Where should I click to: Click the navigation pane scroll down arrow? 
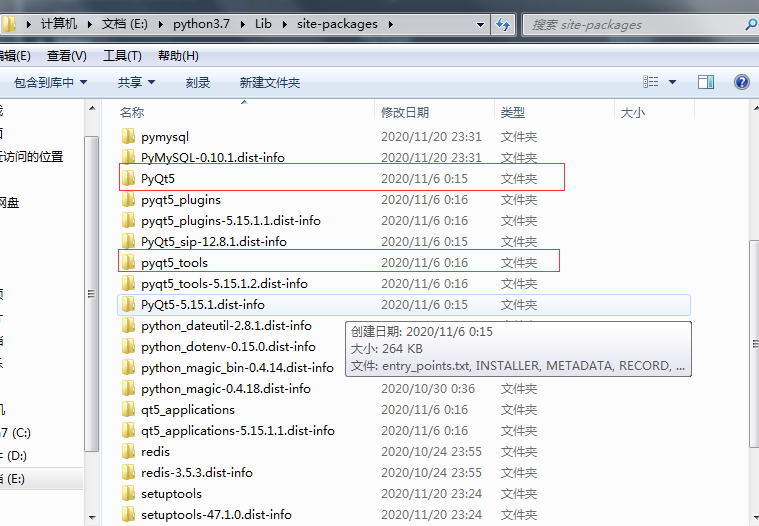[92, 518]
